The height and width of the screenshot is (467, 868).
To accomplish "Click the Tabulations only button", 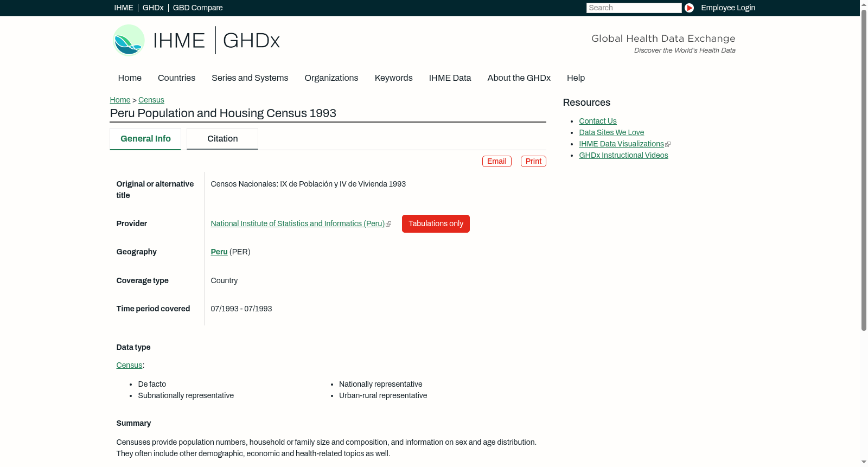I will click(x=436, y=224).
